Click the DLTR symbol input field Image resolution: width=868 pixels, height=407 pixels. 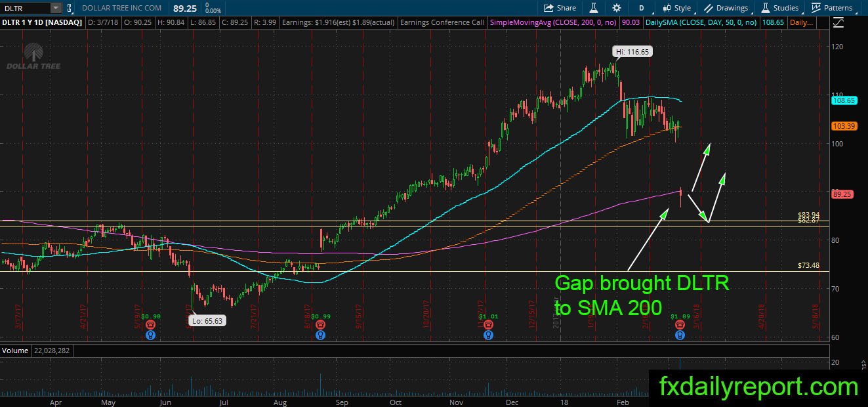pyautogui.click(x=25, y=8)
